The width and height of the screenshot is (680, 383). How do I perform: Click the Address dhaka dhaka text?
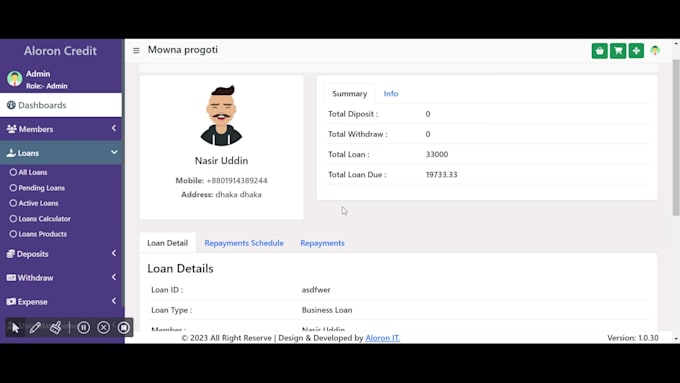coord(221,195)
